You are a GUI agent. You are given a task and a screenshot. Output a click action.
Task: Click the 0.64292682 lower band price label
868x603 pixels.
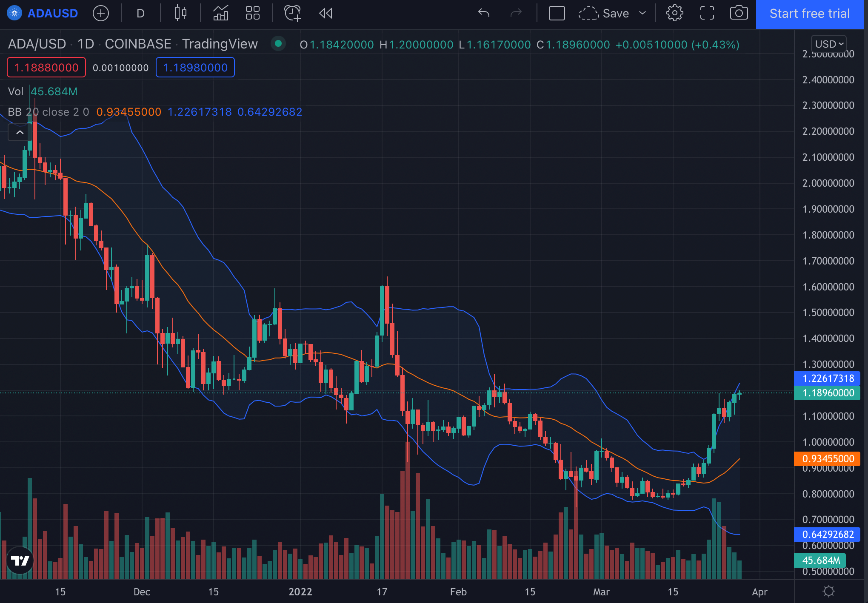pos(828,535)
